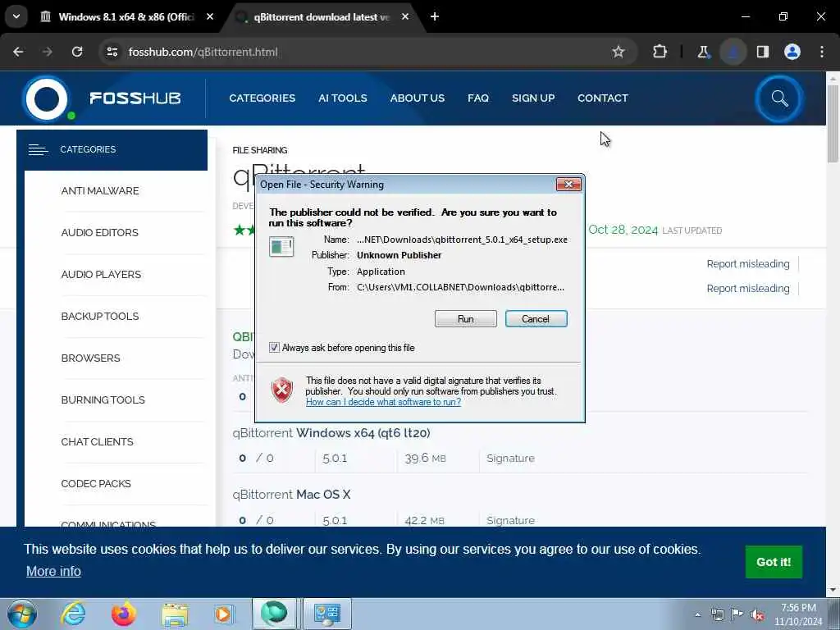Viewport: 840px width, 630px height.
Task: Open the Chrome labs flask icon
Action: click(703, 52)
